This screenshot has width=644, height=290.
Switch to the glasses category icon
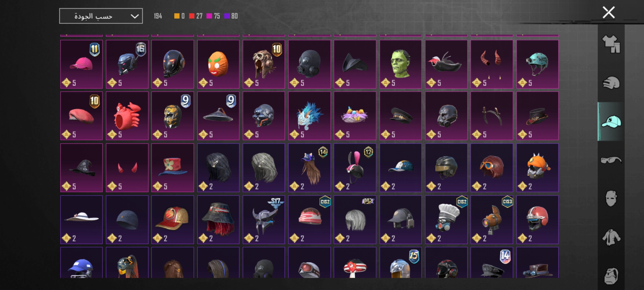611,160
